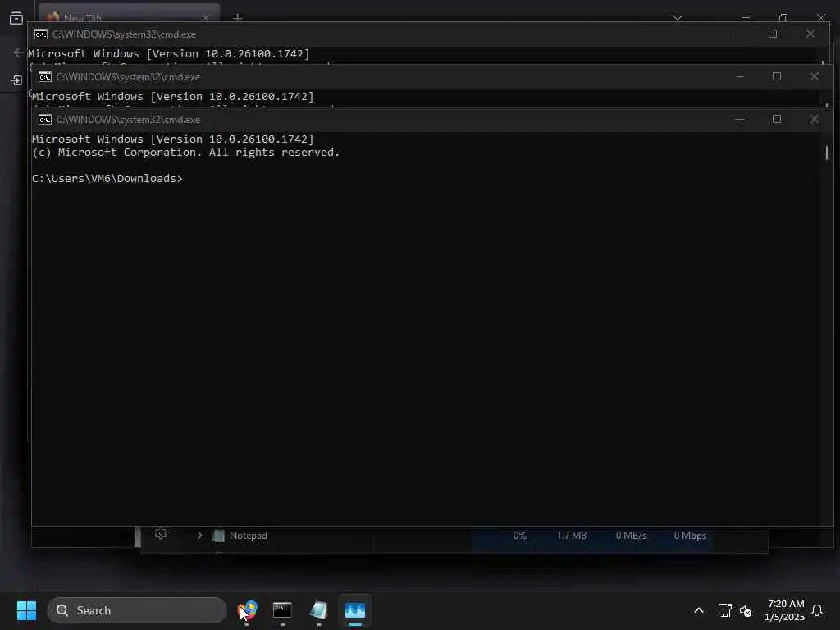Open Task Manager taskbar icon
This screenshot has height=630, width=840.
pos(354,610)
